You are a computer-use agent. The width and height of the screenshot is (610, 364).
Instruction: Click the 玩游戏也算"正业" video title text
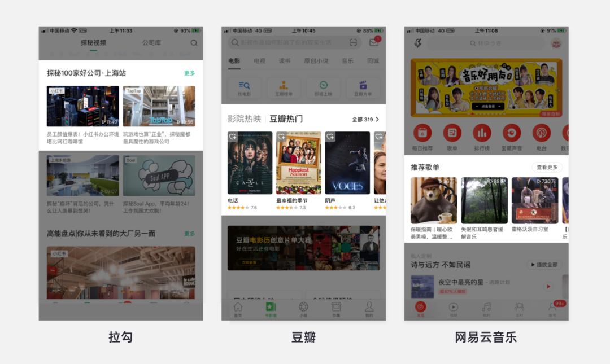pos(157,138)
